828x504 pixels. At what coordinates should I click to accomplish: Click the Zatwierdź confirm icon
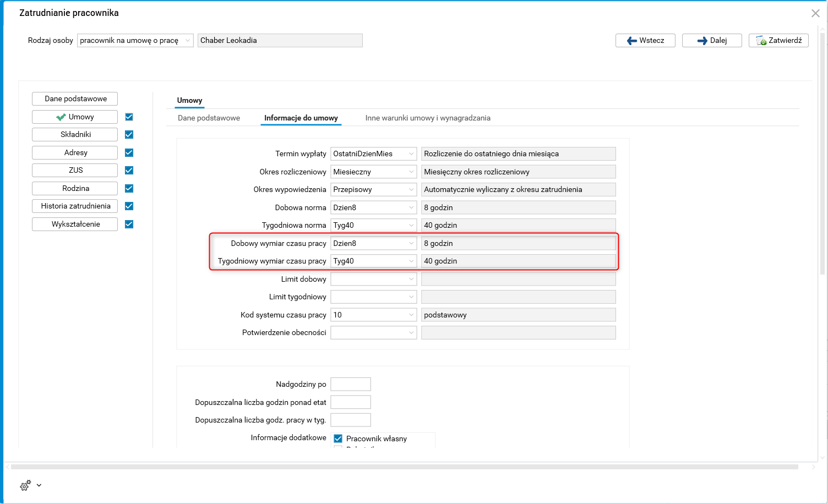(761, 41)
